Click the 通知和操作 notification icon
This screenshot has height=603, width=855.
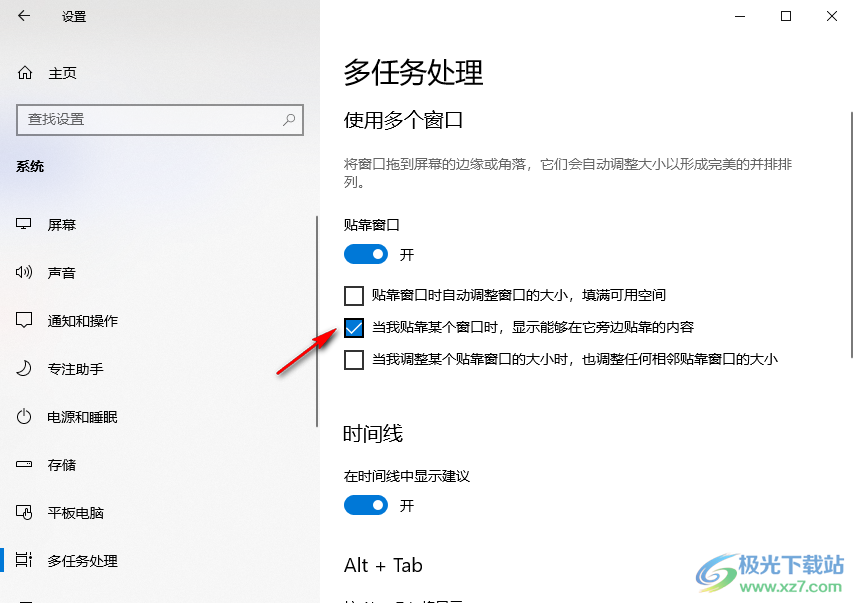(24, 320)
